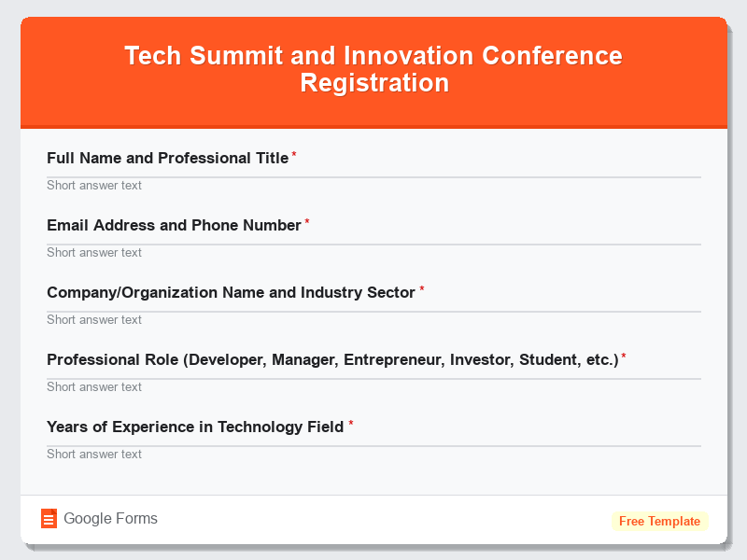This screenshot has width=747, height=560.
Task: Click the Company/Organization answer field
Action: pyautogui.click(x=373, y=319)
